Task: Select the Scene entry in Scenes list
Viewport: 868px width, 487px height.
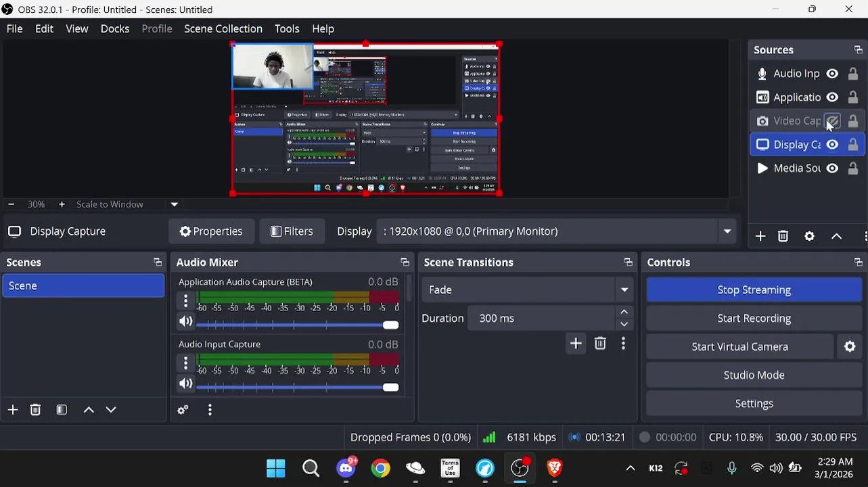Action: tap(83, 286)
